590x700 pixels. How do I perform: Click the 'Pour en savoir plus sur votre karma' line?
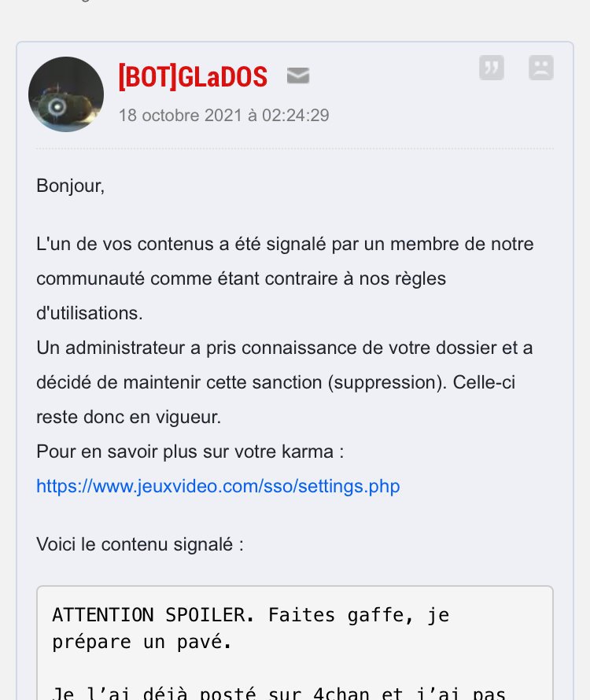click(x=190, y=451)
